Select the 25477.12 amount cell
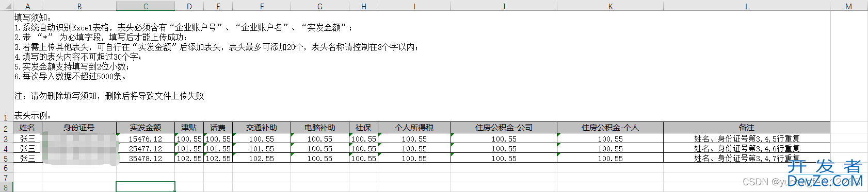 146,149
